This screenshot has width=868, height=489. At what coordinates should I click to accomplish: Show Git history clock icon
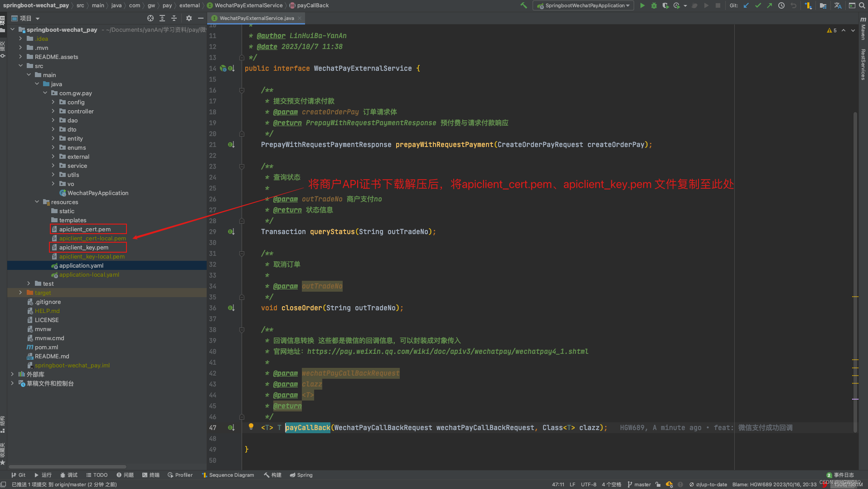pos(781,5)
